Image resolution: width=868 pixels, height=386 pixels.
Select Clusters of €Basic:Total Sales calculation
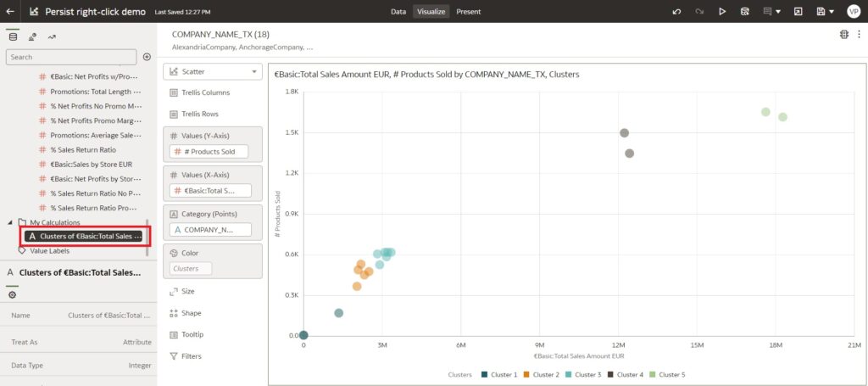pos(83,237)
